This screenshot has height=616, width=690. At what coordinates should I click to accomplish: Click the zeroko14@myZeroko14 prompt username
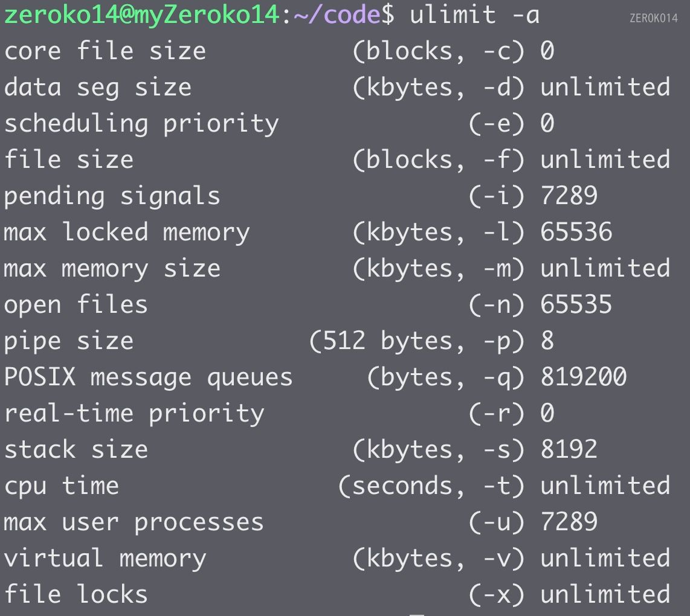[x=141, y=14]
